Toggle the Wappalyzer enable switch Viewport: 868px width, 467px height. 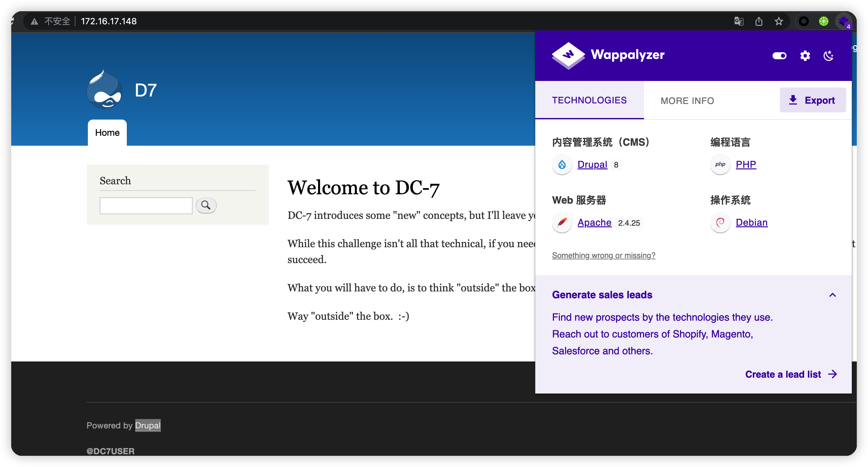(x=779, y=55)
